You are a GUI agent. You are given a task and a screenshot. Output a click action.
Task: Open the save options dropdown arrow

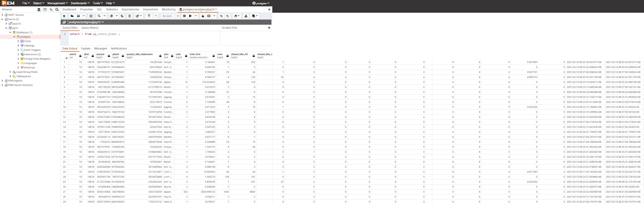point(84,16)
